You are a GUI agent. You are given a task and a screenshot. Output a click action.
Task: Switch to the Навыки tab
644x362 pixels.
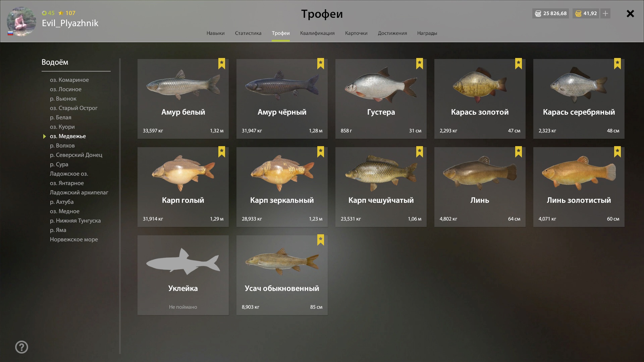tap(215, 33)
